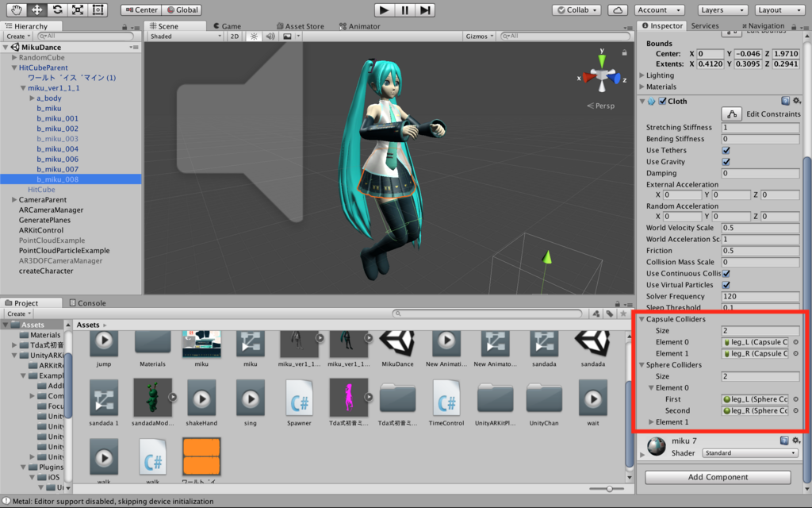Toggle Center pivot mode
This screenshot has width=812, height=508.
pyautogui.click(x=141, y=10)
